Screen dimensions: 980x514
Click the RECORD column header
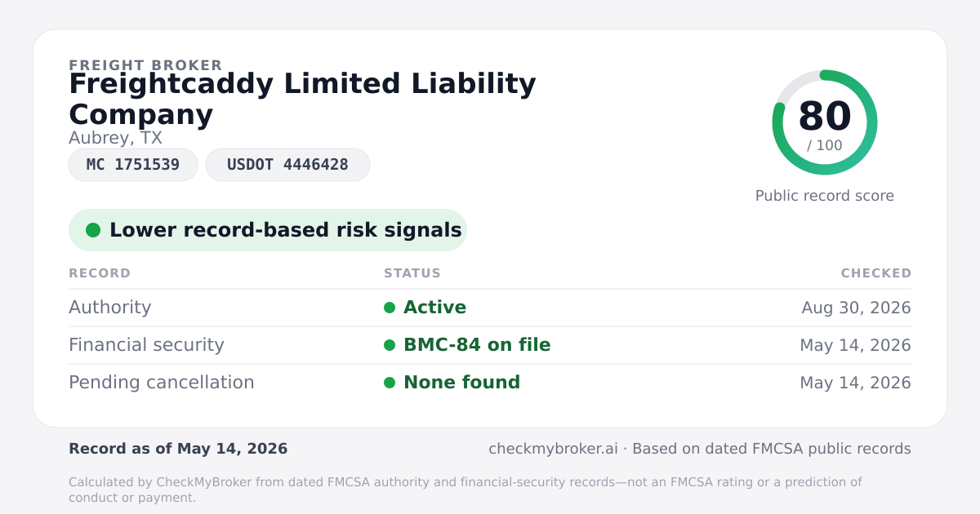100,273
